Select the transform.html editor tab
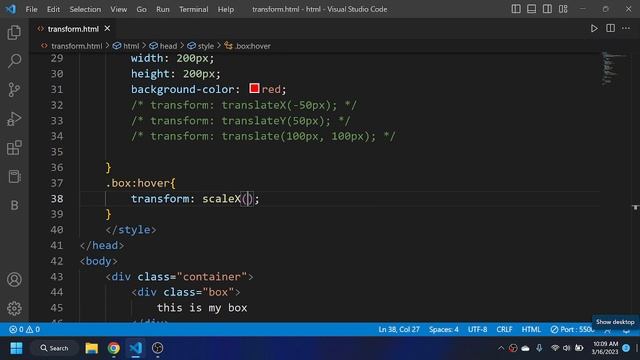640x360 pixels. click(73, 29)
